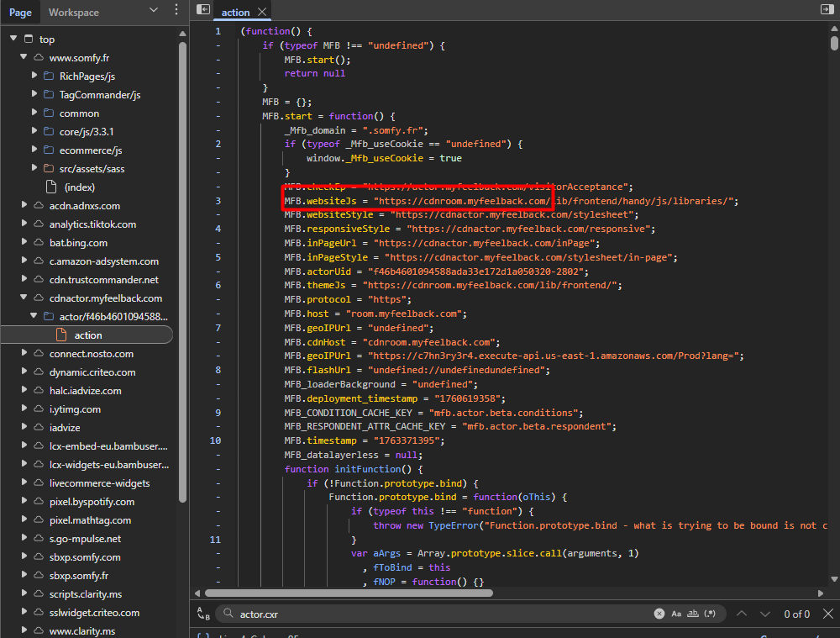Open the three-dot navigator options menu
840x638 pixels.
tap(176, 10)
